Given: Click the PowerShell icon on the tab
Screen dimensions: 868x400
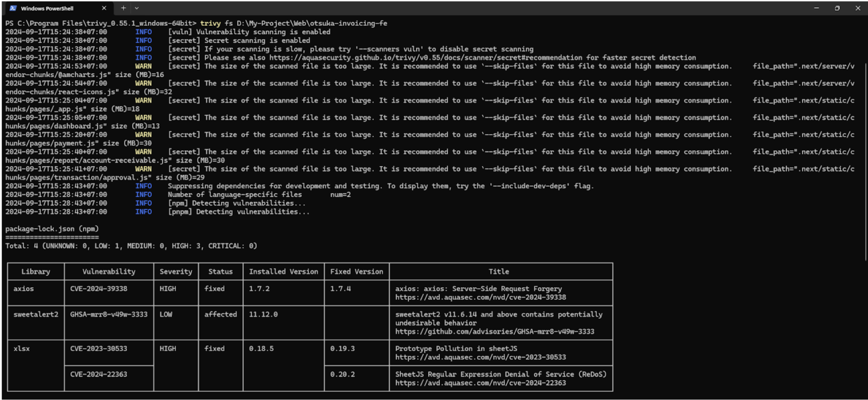Looking at the screenshot, I should coord(13,8).
